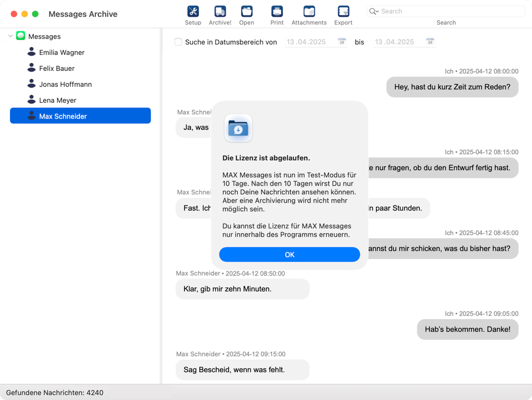The width and height of the screenshot is (532, 400).
Task: Open the search options magnifier dropdown
Action: pyautogui.click(x=374, y=11)
